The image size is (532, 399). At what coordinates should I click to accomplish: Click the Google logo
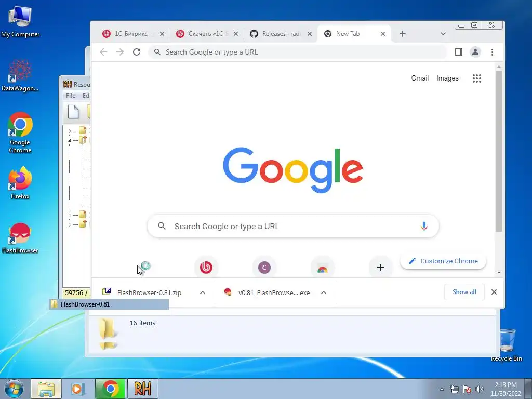tap(293, 170)
